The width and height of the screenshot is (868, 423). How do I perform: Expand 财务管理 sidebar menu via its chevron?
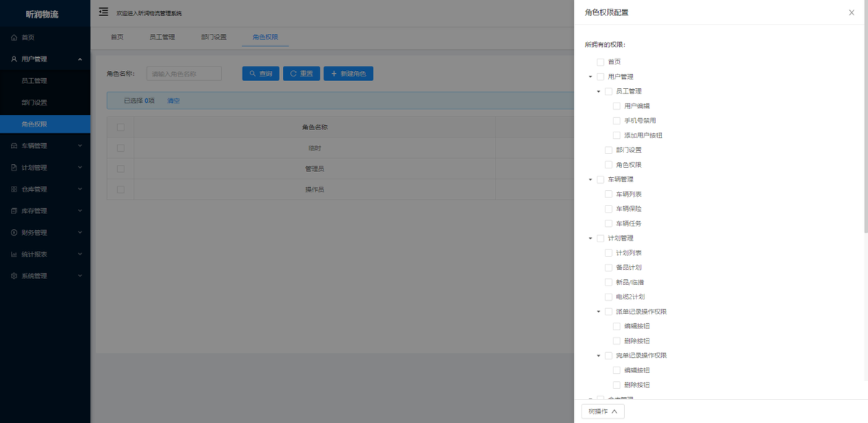(x=80, y=233)
